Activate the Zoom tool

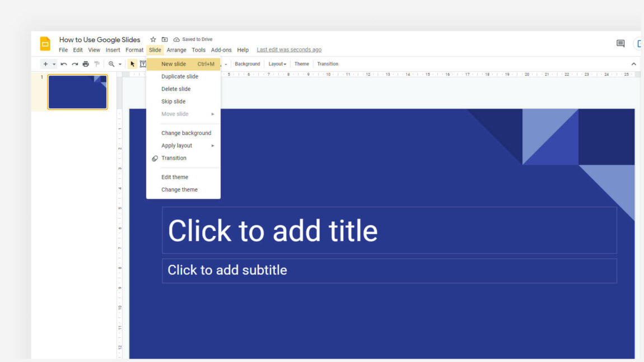click(x=111, y=63)
